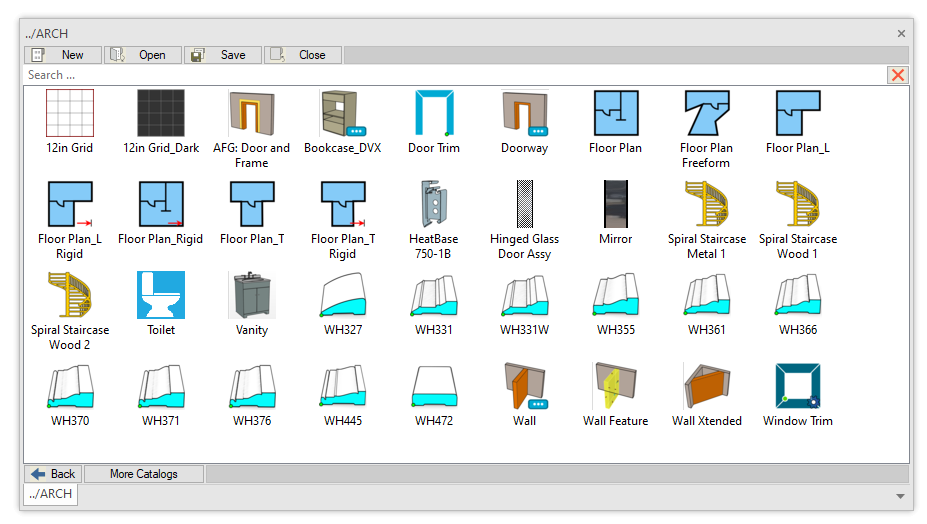The image size is (927, 524).
Task: Click the New toolbar button
Action: click(62, 55)
